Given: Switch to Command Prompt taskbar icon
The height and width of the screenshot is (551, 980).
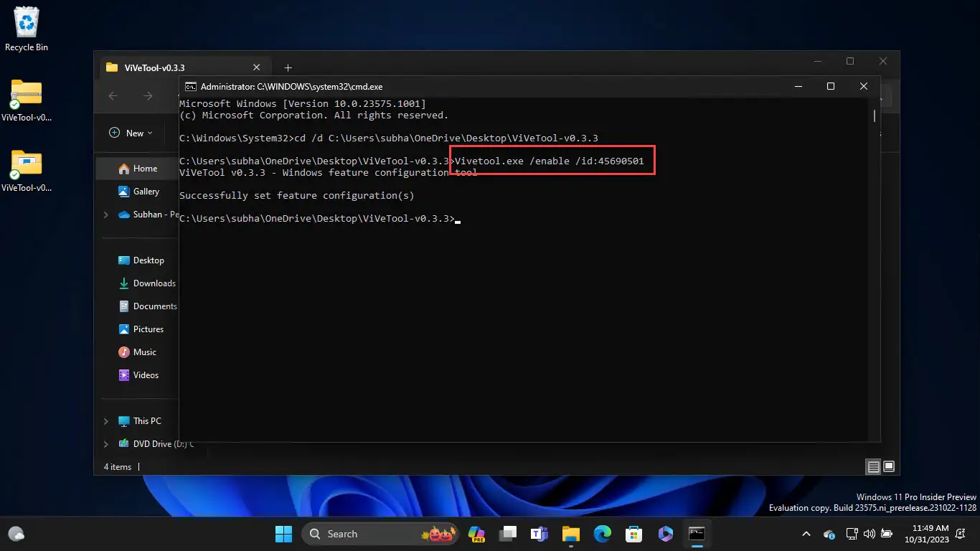Looking at the screenshot, I should (x=697, y=534).
